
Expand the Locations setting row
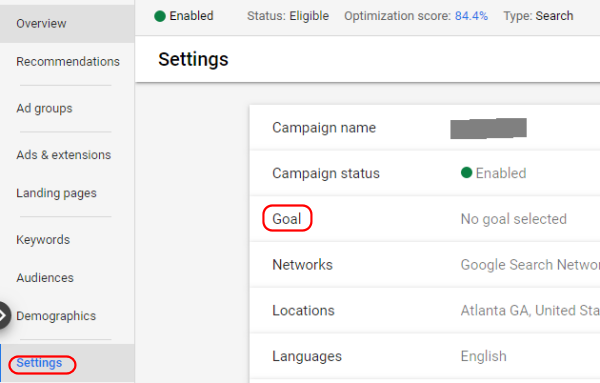(x=425, y=310)
